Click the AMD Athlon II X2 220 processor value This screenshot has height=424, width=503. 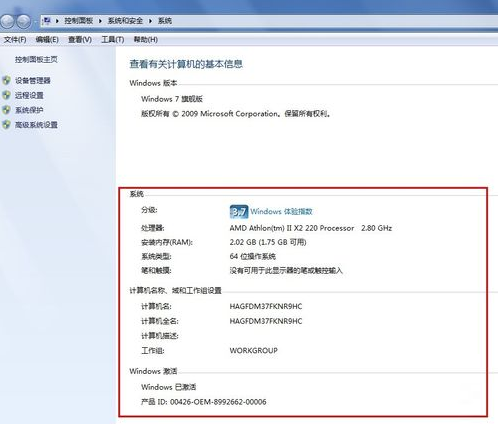[x=311, y=228]
